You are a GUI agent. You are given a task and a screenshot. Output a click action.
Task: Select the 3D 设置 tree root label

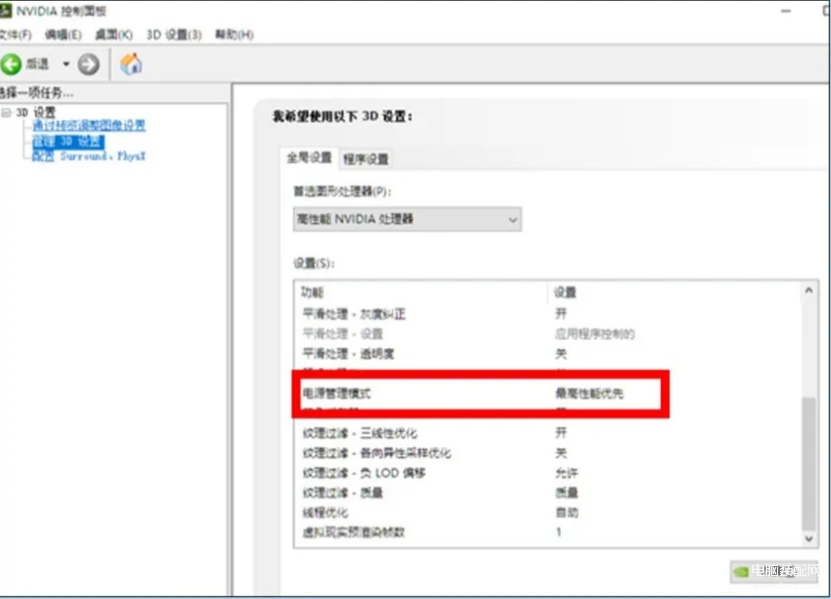36,112
